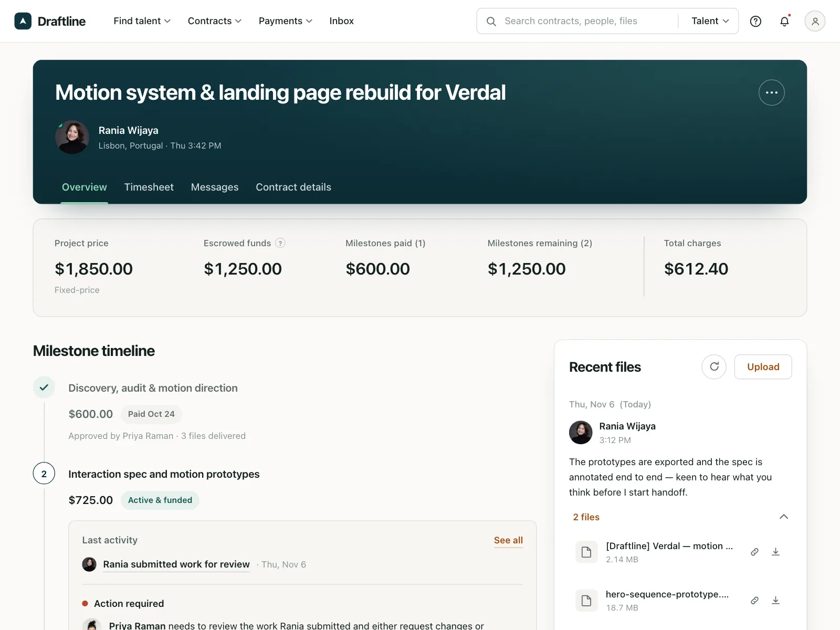The width and height of the screenshot is (840, 630).
Task: Click Rania Wijaya's header profile photo
Action: click(x=72, y=137)
